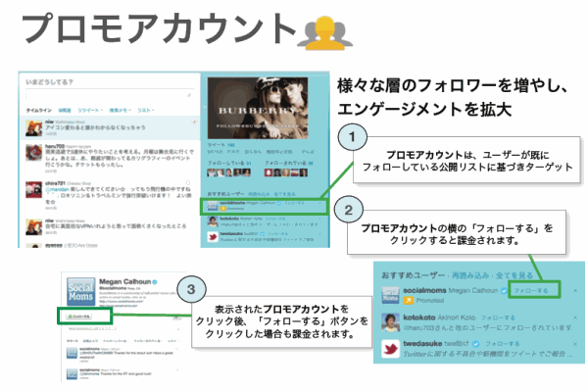This screenshot has height=390, width=588.
Task: Click numbered circle 1 callout
Action: pos(352,137)
